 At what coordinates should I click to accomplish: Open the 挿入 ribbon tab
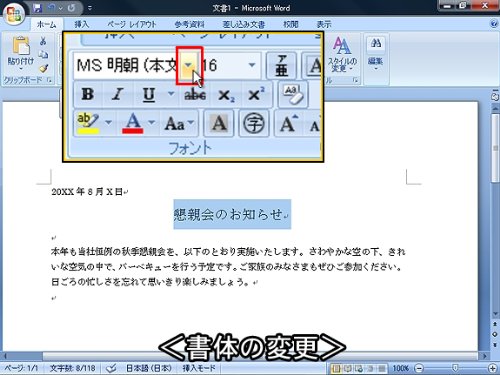81,24
